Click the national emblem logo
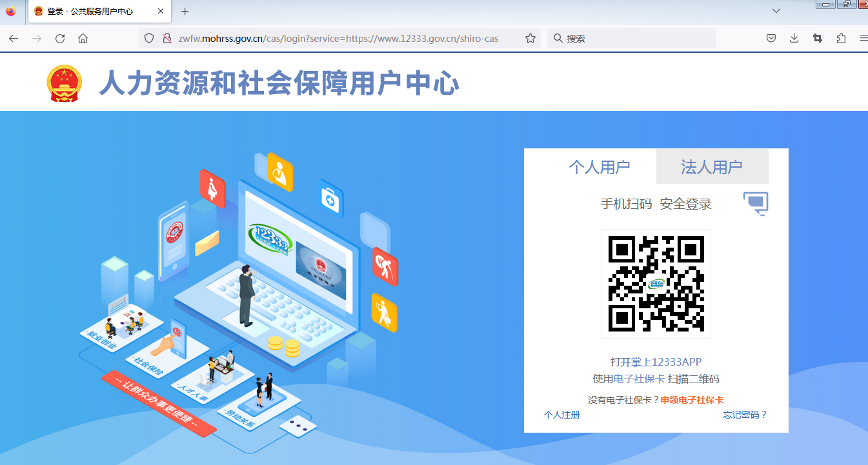Screen dimensions: 868x465 pos(65,83)
